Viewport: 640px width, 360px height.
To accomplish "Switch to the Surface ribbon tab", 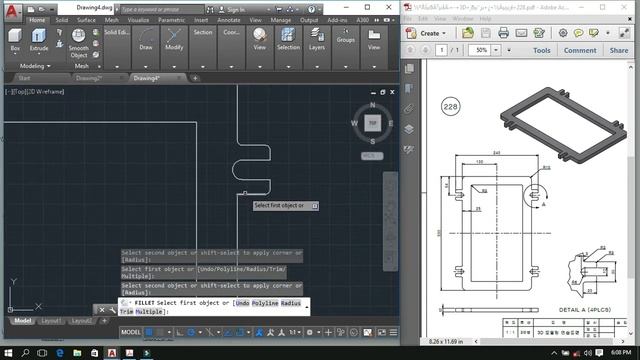I will pos(86,20).
